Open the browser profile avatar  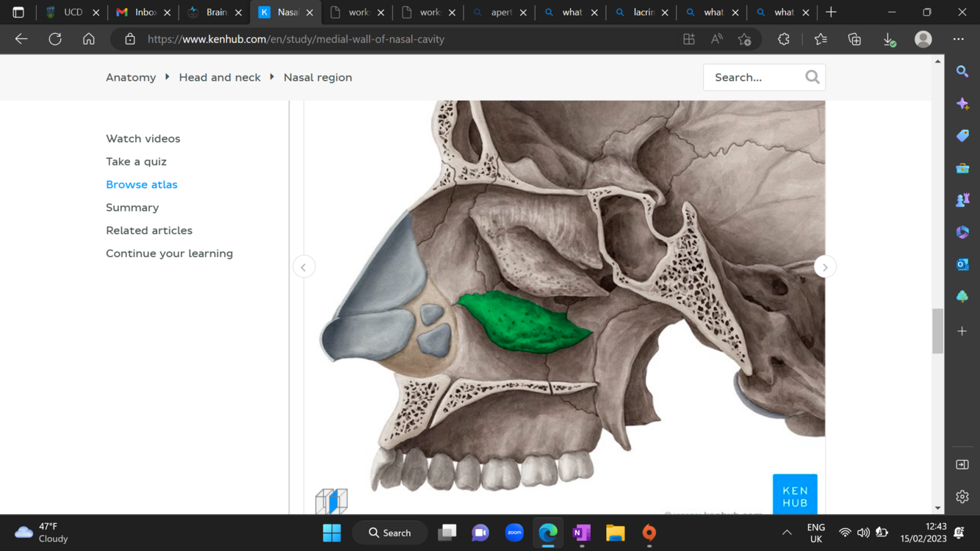pos(923,39)
